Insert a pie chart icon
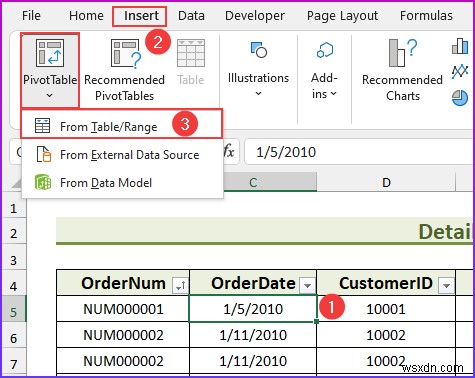The width and height of the screenshot is (475, 378). coord(460,98)
